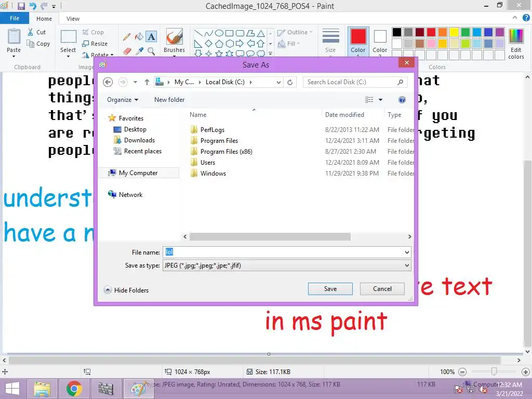
Task: Select the Eraser tool
Action: point(127,51)
